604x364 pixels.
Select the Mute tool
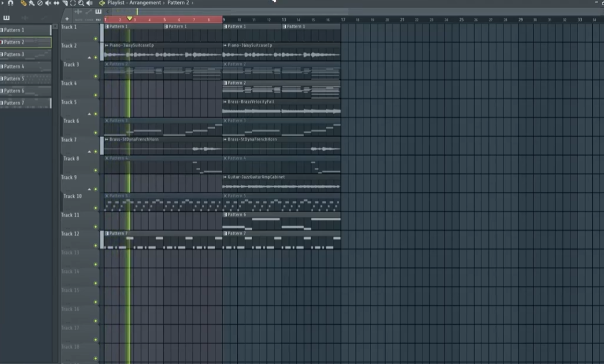[x=48, y=3]
